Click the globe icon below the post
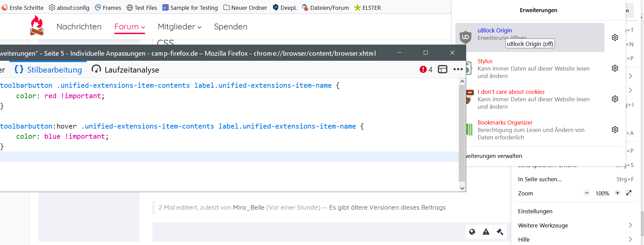 [472, 232]
